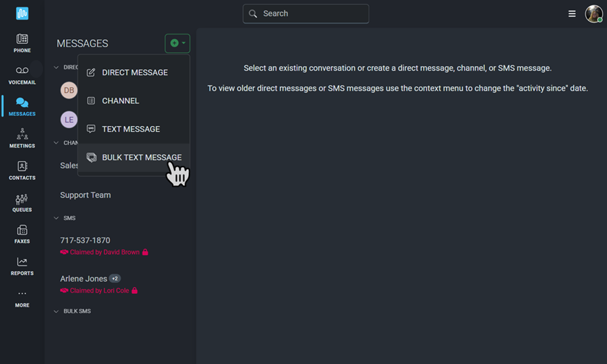Show More sidebar options
The width and height of the screenshot is (607, 364).
(x=22, y=299)
